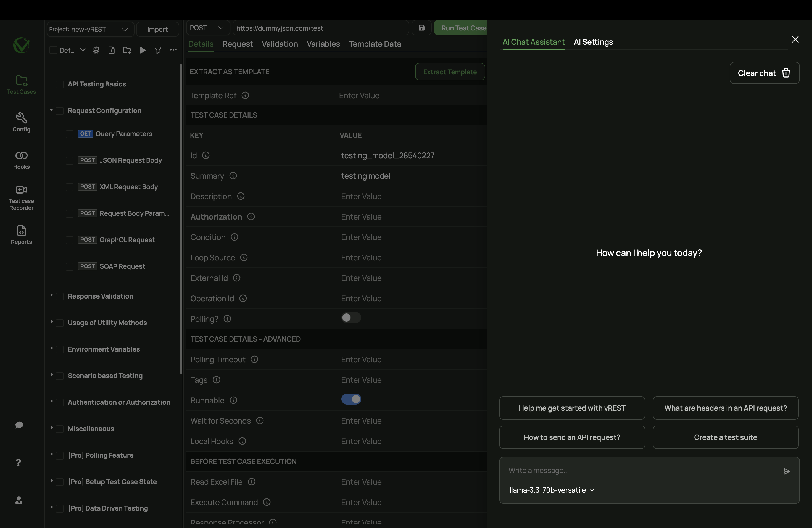Screen dimensions: 812x528
Task: Click the vREST logo
Action: tap(21, 45)
